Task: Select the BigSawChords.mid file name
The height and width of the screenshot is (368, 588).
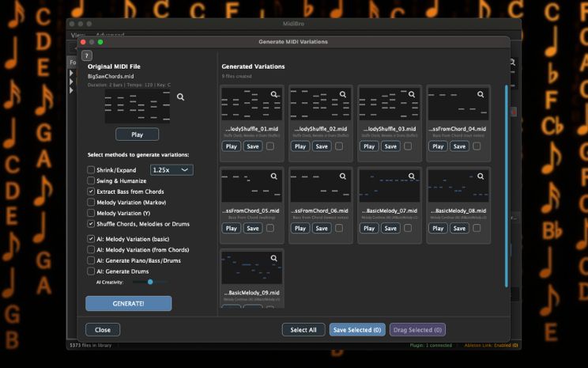Action: [111, 76]
